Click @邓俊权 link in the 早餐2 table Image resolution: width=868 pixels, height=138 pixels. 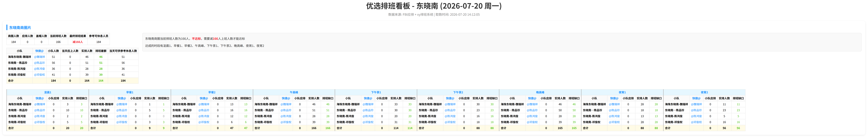click(204, 122)
